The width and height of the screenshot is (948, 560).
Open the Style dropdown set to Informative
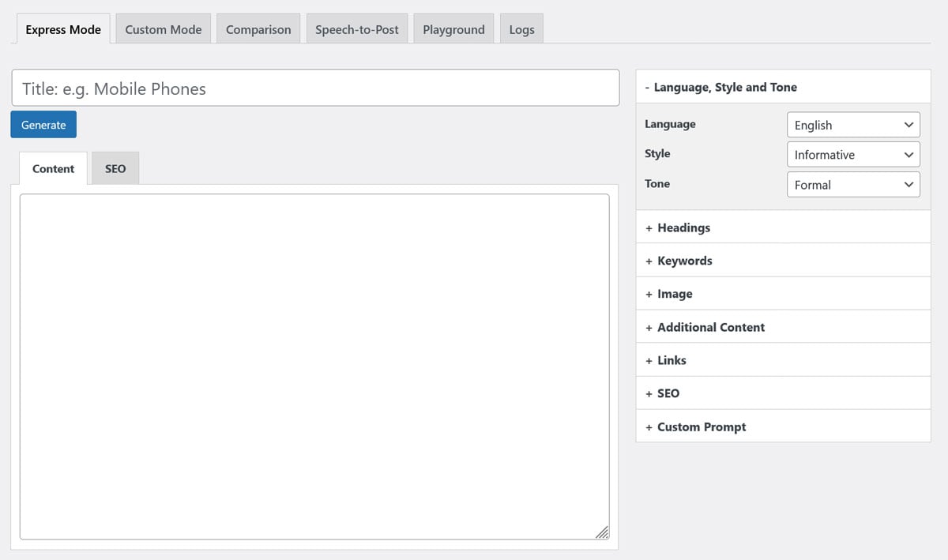click(853, 155)
